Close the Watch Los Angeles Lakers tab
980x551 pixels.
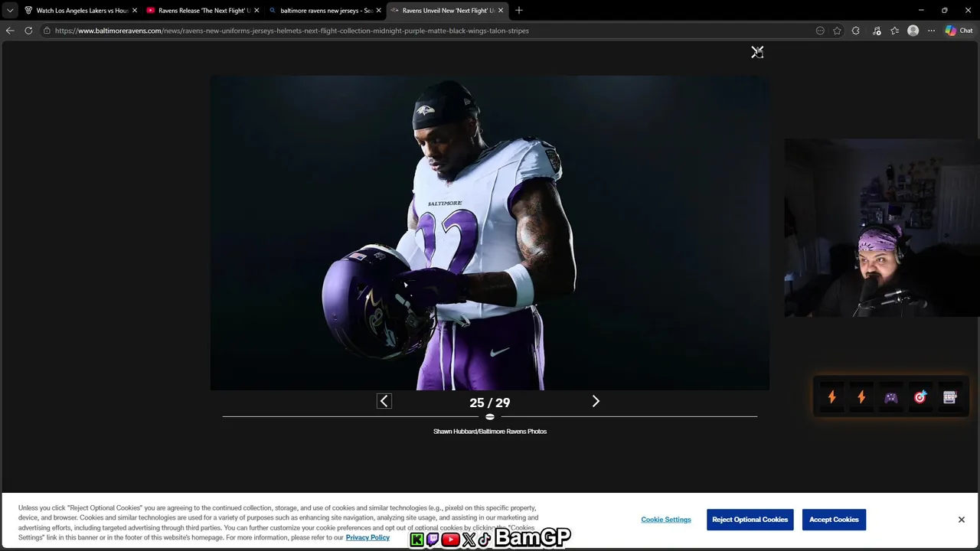[x=135, y=11]
